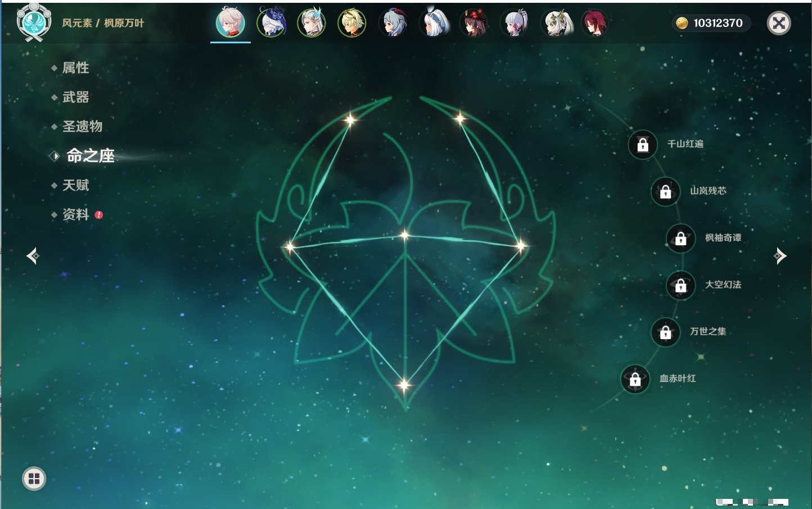Open the 资料 profile tab
The image size is (812, 509).
coord(75,214)
